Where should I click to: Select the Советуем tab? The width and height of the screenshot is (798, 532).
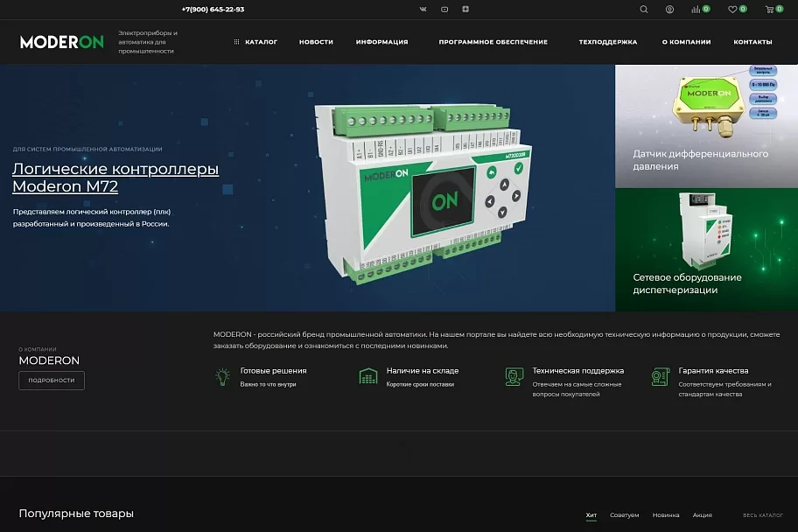[x=624, y=515]
